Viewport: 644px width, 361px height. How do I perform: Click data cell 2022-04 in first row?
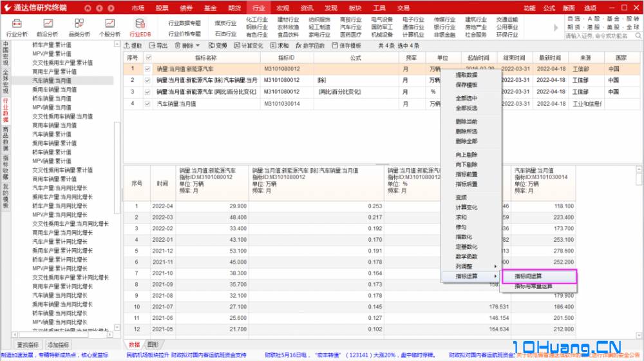point(162,206)
